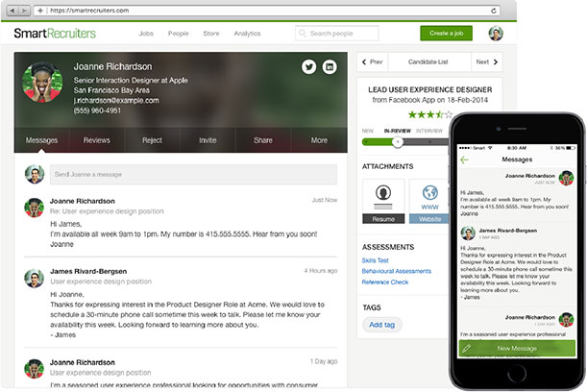The height and width of the screenshot is (392, 587).
Task: Open the Resume attachment
Action: tap(383, 201)
